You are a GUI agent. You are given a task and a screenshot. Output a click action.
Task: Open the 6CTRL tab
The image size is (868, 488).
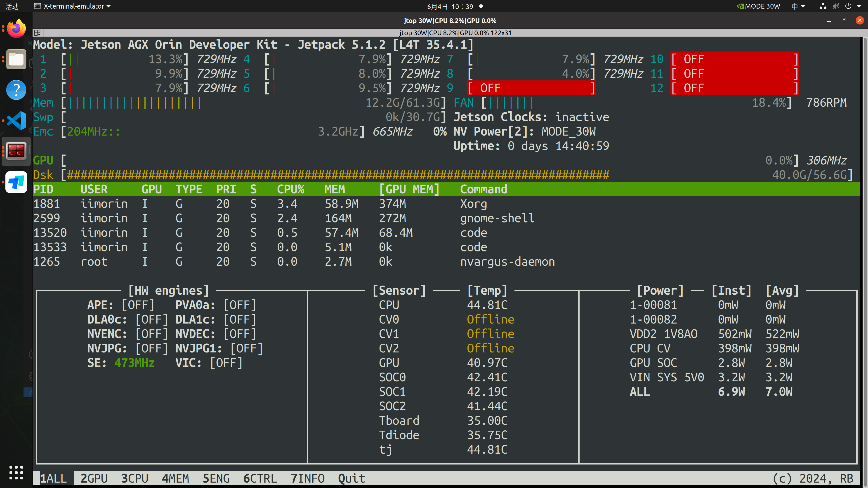pos(260,478)
